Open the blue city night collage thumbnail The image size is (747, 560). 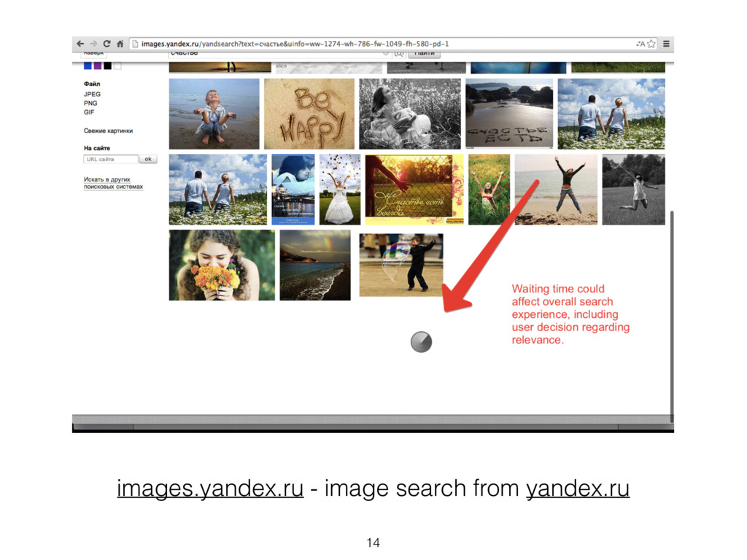coord(293,189)
